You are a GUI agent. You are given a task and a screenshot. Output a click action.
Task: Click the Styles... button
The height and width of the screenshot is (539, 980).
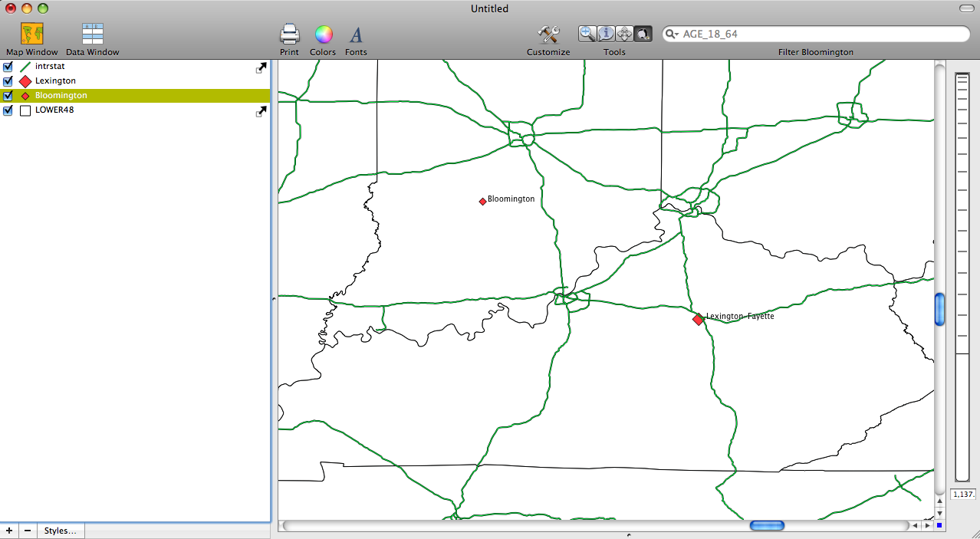(x=61, y=531)
